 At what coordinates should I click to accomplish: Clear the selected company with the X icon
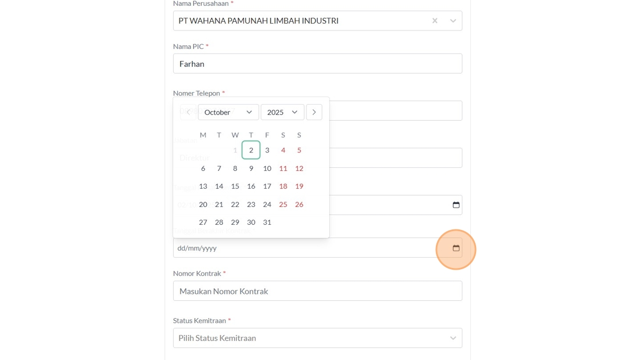coord(435,21)
